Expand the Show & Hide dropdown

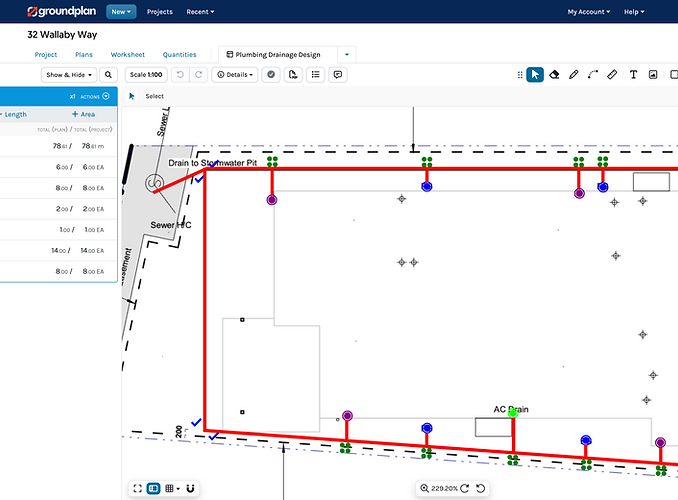click(x=69, y=75)
